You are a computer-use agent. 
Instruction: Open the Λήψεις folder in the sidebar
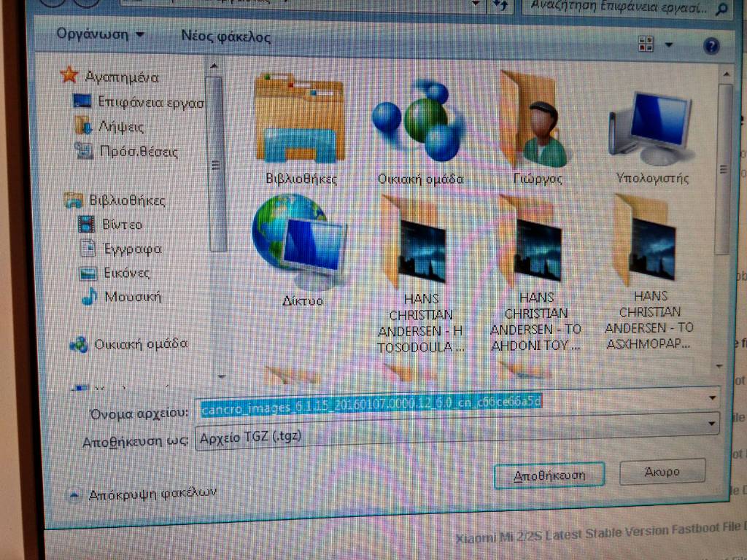pos(109,126)
